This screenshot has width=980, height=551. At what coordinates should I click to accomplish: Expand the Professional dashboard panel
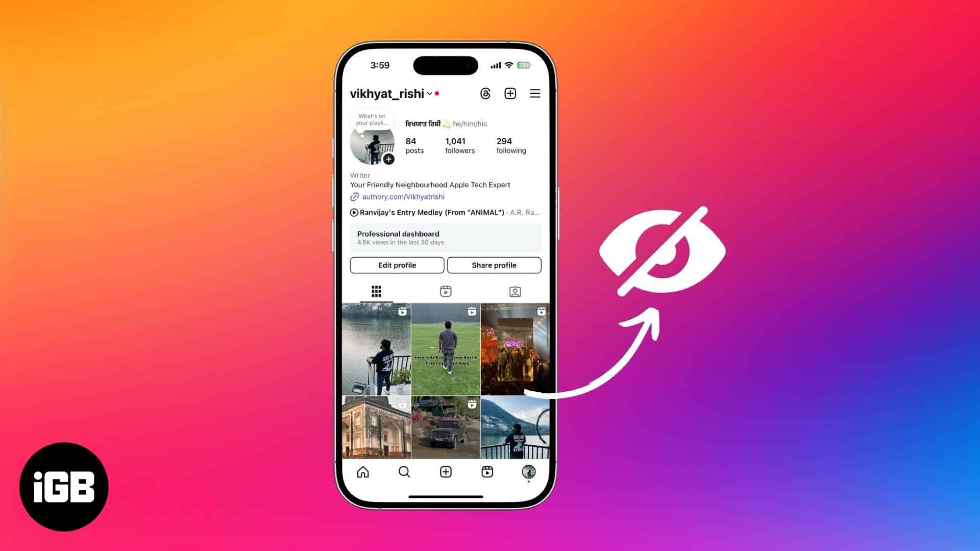pos(446,237)
